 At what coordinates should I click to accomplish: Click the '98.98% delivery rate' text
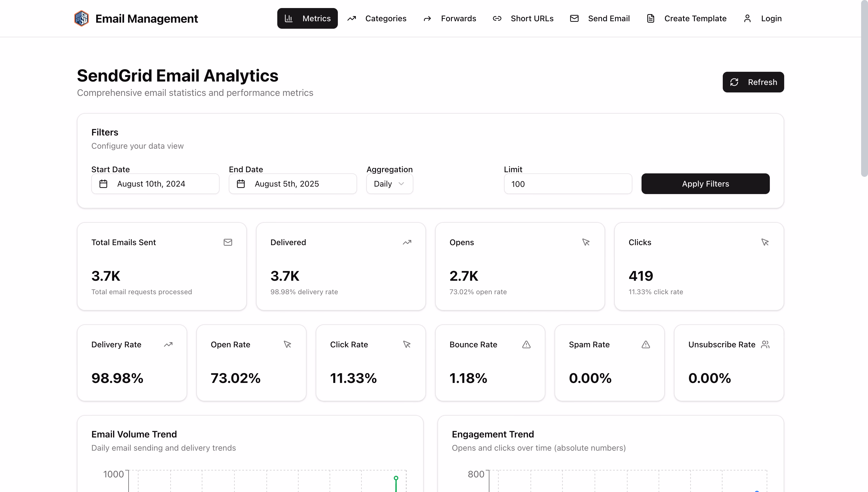[x=304, y=292]
